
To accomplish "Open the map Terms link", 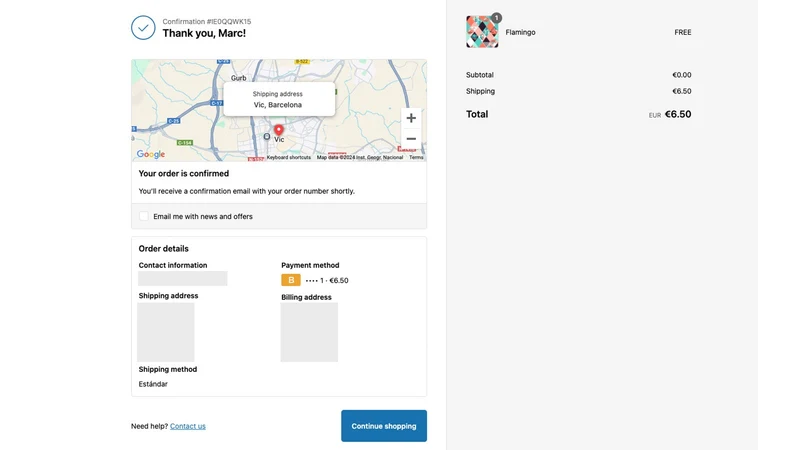I will tap(416, 157).
